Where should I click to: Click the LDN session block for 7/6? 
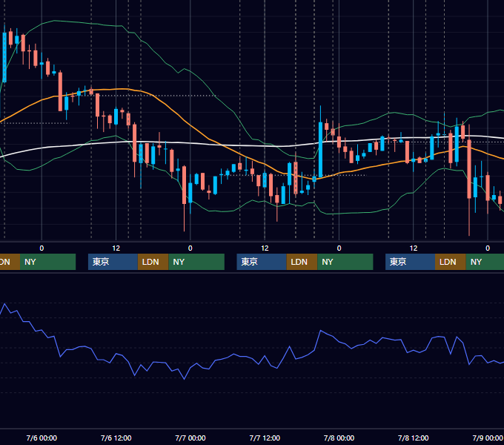[153, 262]
